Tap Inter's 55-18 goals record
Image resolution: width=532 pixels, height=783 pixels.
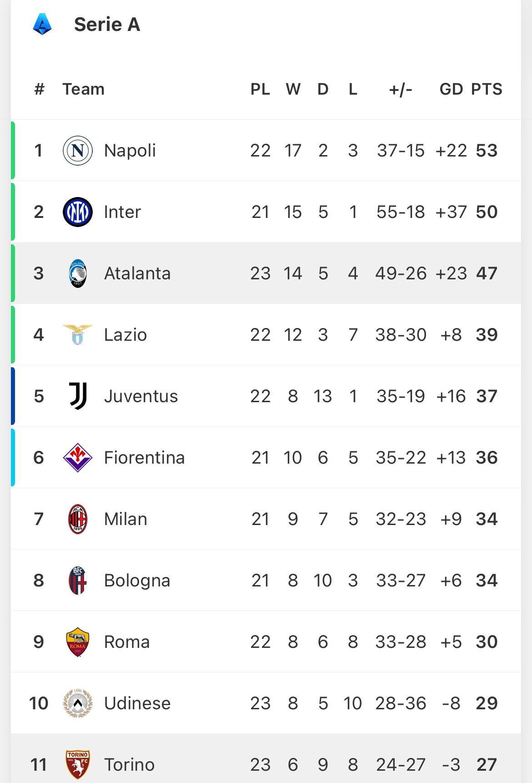click(x=401, y=212)
